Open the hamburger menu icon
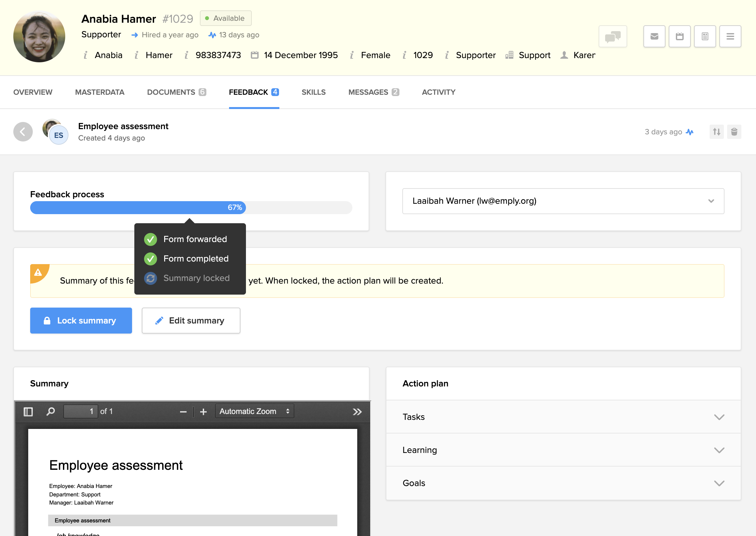The height and width of the screenshot is (536, 756). pyautogui.click(x=730, y=36)
